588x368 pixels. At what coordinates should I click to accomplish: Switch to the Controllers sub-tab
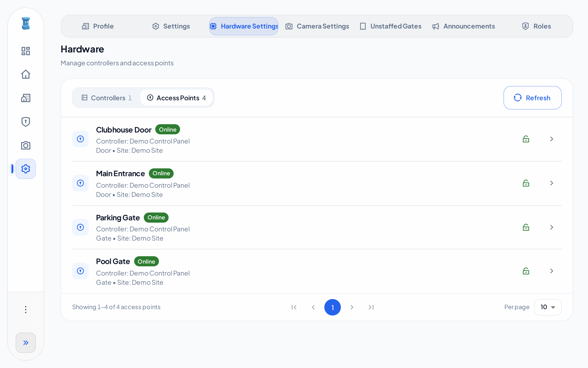pos(106,98)
